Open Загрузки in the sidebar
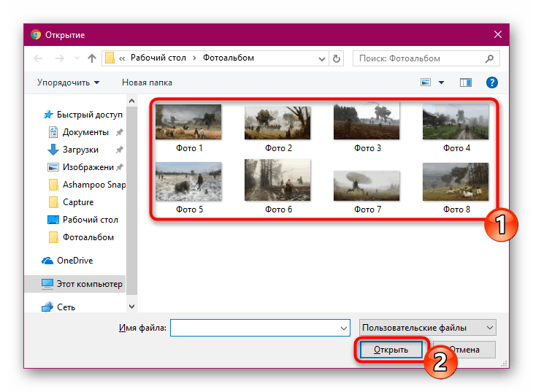Screen dimensions: 533x392 (x=73, y=150)
